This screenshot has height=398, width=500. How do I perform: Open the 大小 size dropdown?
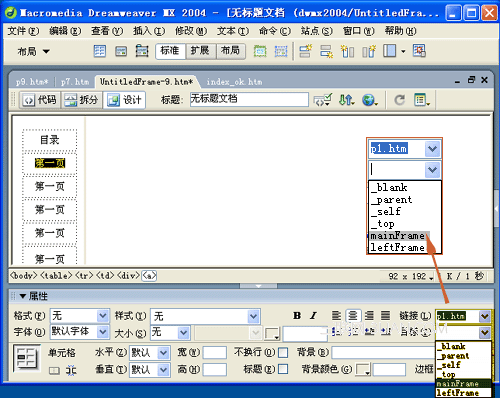tap(183, 332)
